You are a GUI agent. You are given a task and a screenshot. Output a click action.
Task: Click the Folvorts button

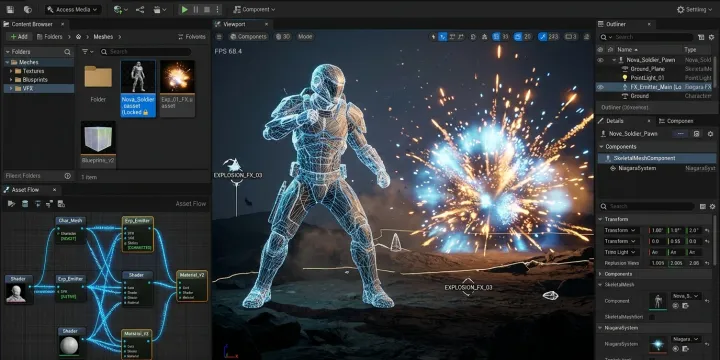pyautogui.click(x=192, y=37)
